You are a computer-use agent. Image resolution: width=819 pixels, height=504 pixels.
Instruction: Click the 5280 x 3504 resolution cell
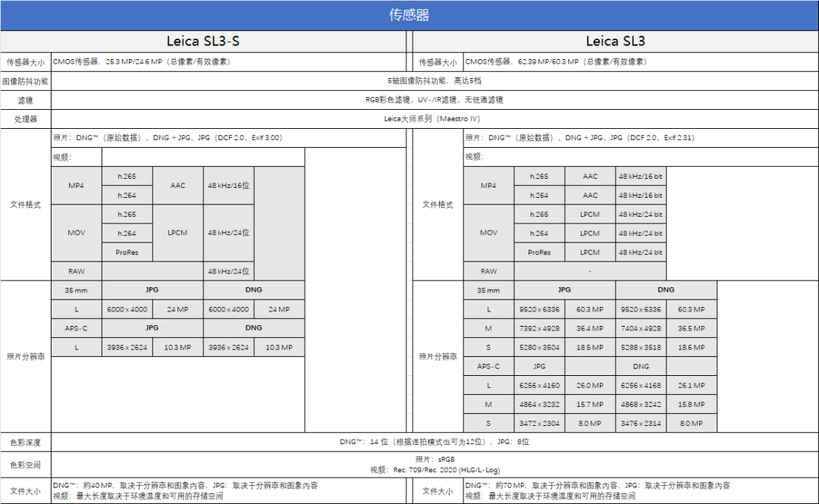point(539,347)
